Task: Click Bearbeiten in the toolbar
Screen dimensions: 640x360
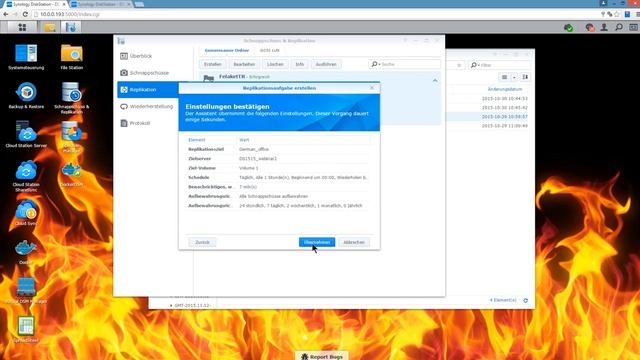Action: [x=244, y=64]
